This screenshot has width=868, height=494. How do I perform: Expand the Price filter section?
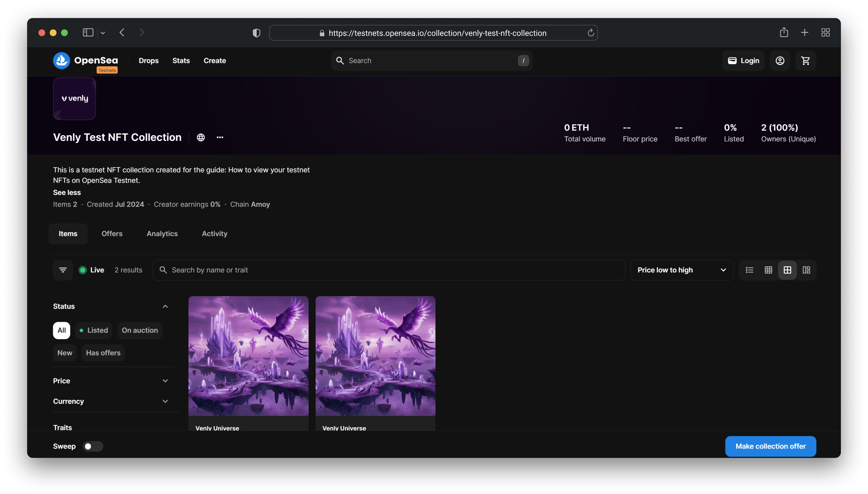110,380
